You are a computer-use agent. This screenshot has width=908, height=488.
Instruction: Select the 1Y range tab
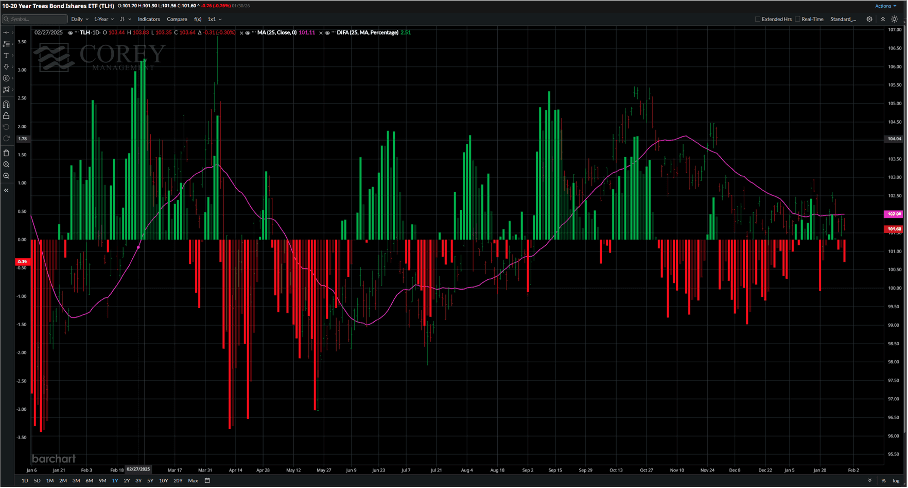[x=115, y=480]
